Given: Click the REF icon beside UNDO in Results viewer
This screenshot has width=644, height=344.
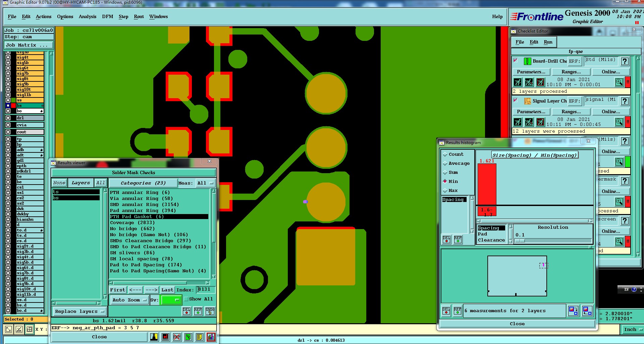Looking at the screenshot, I should pyautogui.click(x=198, y=311).
